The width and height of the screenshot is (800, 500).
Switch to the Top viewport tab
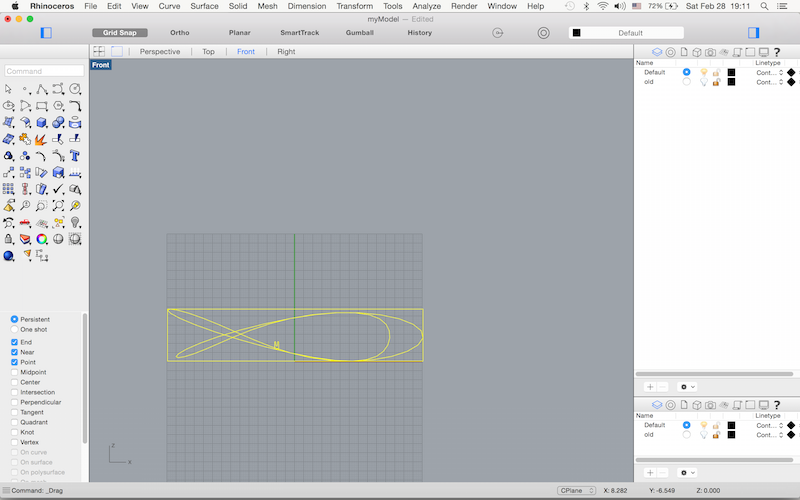point(208,52)
